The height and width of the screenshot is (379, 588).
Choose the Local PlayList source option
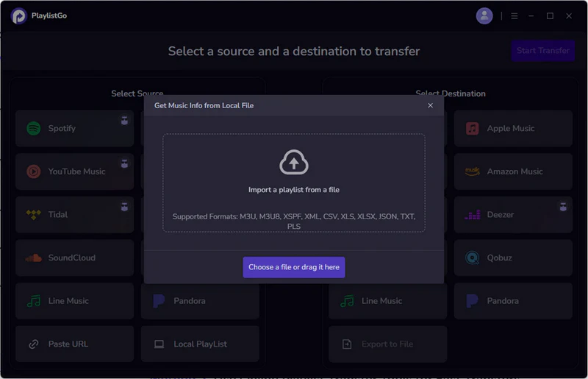click(200, 344)
